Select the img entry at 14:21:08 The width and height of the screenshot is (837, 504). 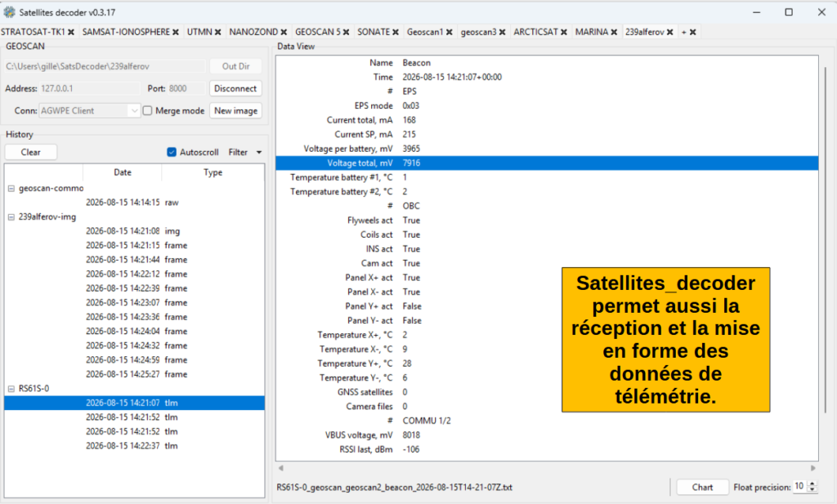click(x=134, y=231)
